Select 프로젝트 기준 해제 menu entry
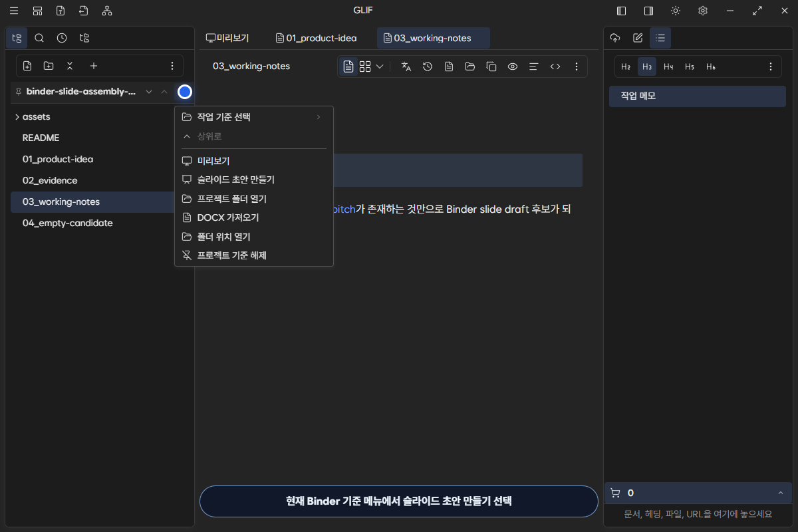798x532 pixels. point(253,255)
